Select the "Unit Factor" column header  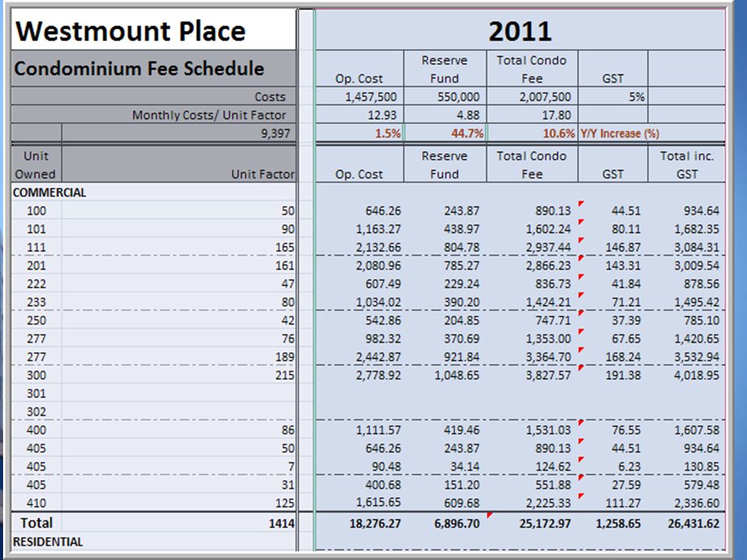point(262,174)
